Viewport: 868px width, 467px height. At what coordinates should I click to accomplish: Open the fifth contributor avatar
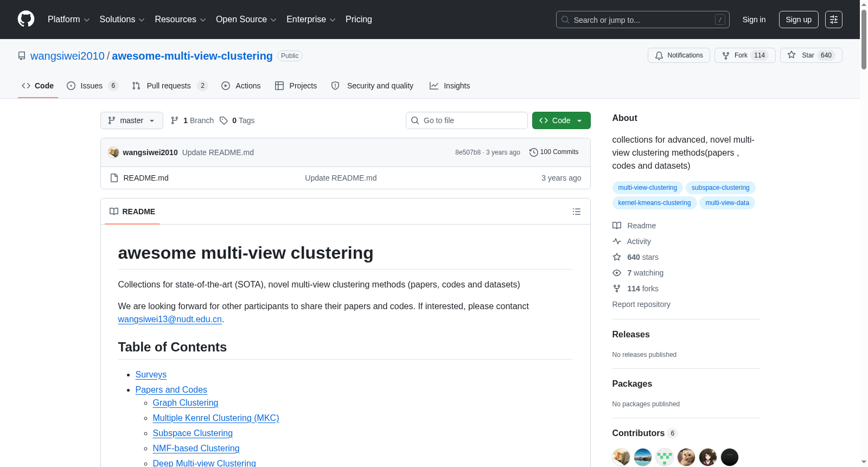[x=708, y=457]
